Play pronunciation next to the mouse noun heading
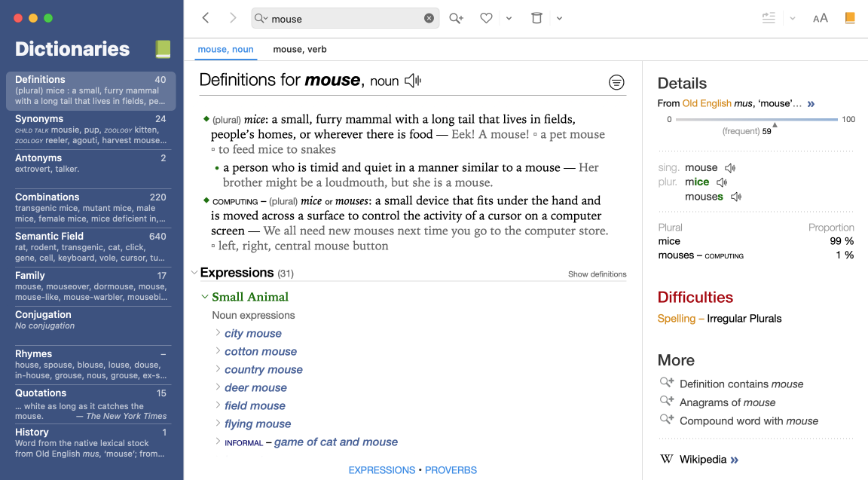 (x=413, y=81)
